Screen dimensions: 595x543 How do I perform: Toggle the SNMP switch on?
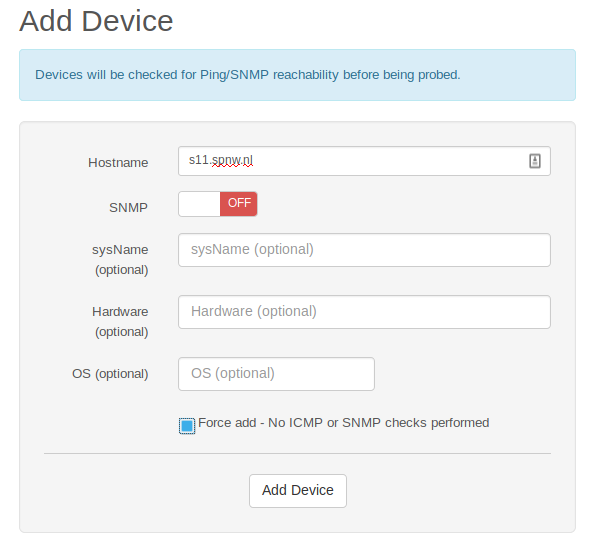coord(218,204)
